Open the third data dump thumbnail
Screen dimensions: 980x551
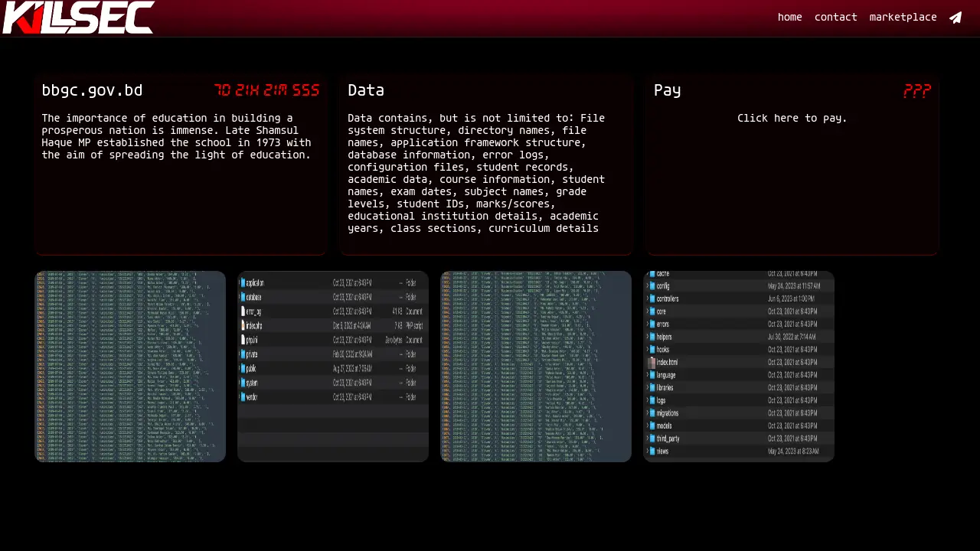tap(536, 367)
